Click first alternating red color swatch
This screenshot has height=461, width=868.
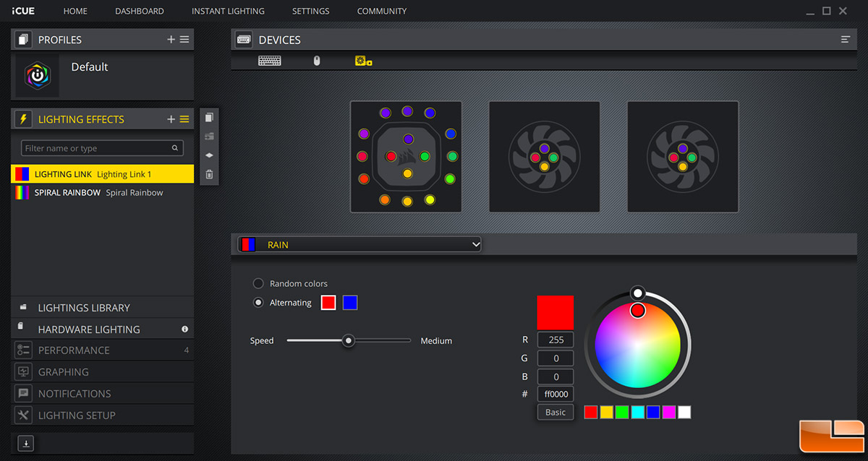pos(328,303)
